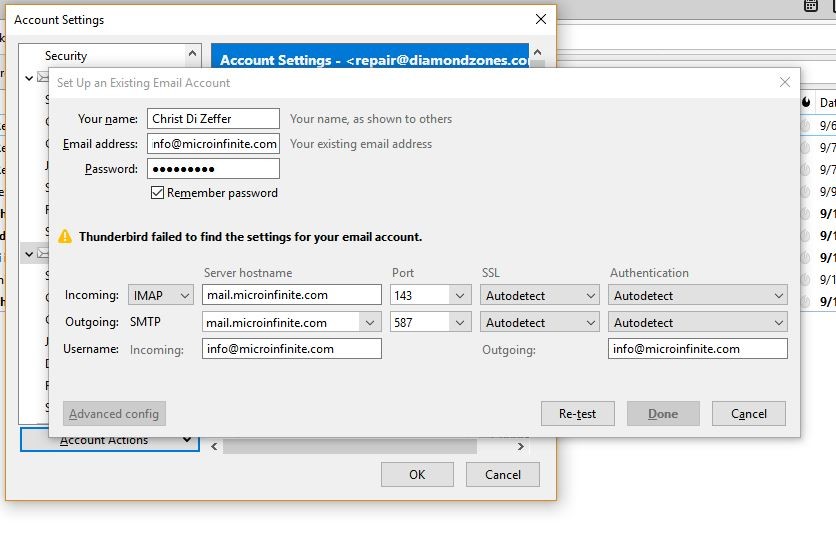This screenshot has width=836, height=543.
Task: Click the Re-test button
Action: tap(577, 413)
